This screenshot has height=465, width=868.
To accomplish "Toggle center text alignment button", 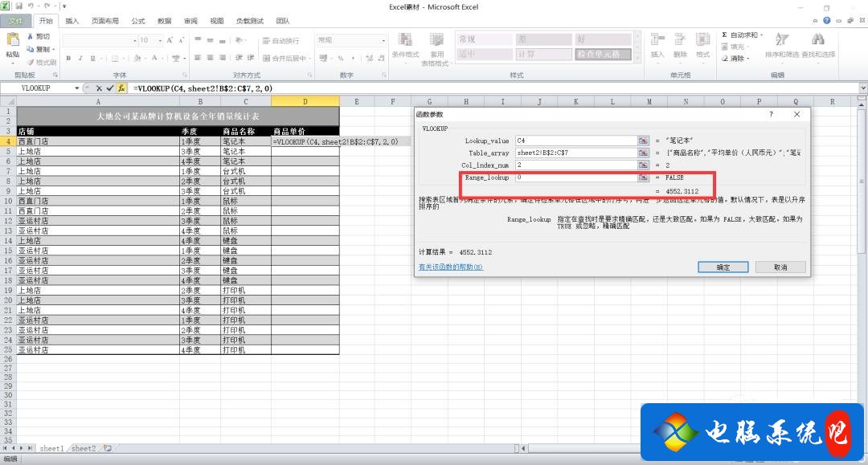I will tap(211, 58).
